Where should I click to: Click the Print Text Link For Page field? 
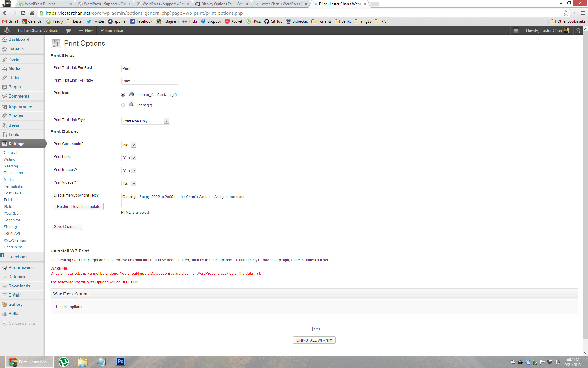click(x=149, y=81)
